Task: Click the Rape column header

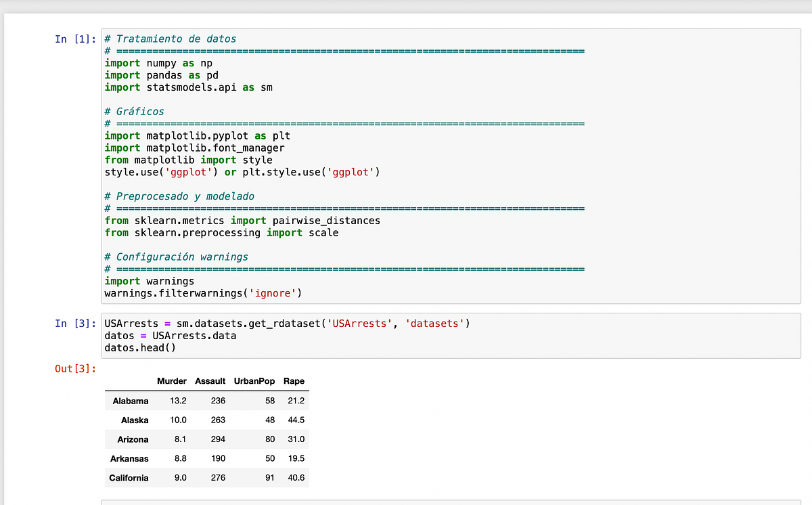Action: click(294, 381)
